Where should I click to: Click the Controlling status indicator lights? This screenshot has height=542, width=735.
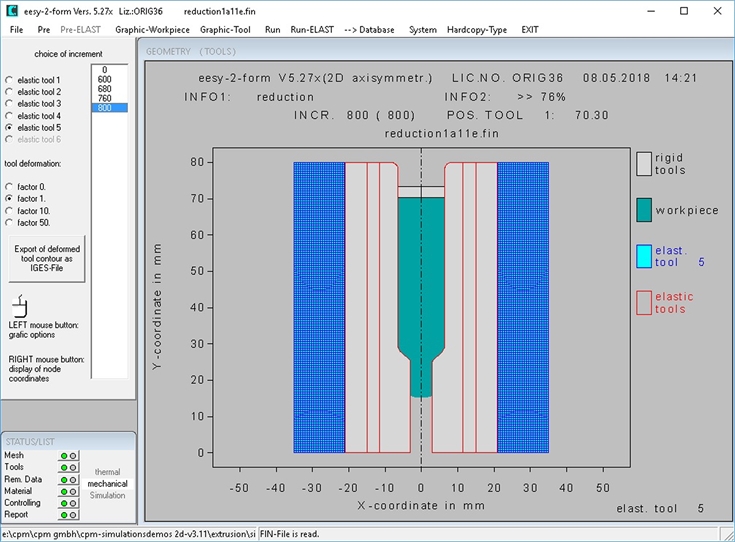tap(68, 503)
